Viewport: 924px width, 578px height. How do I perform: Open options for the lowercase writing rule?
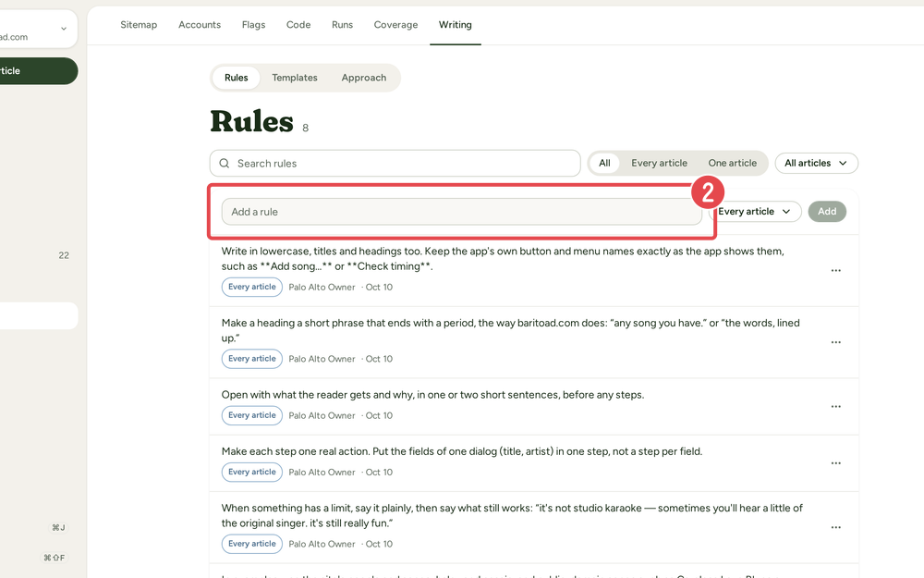pos(835,271)
